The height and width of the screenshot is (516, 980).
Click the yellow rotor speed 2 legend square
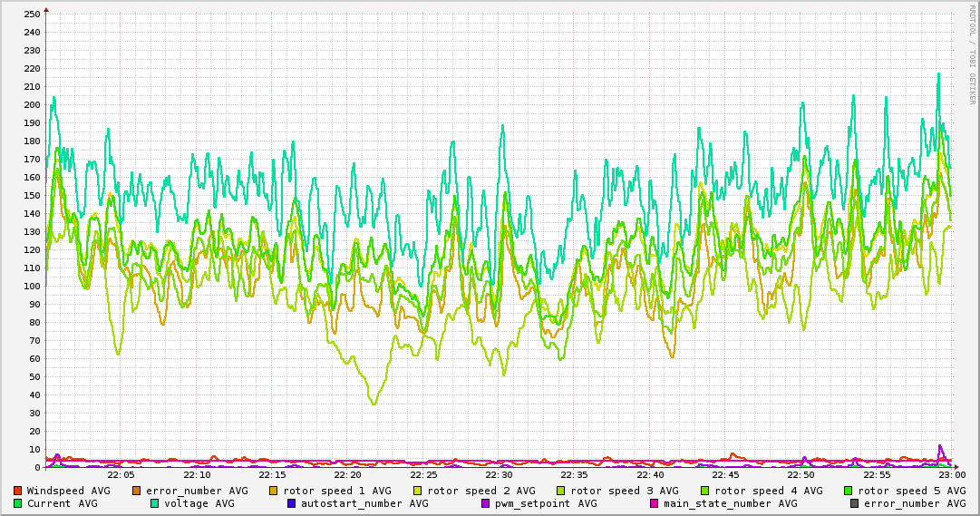[418, 491]
